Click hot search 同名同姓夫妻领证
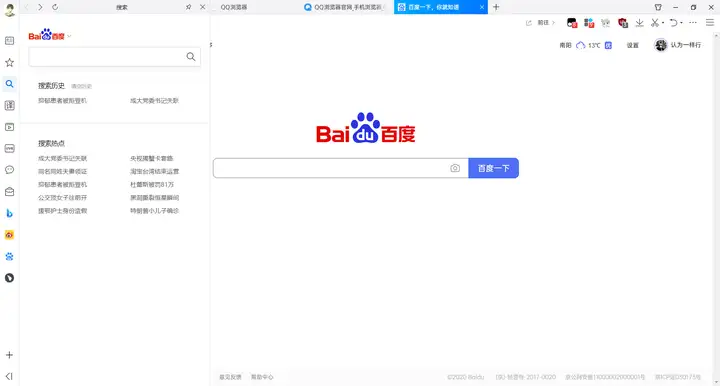Image resolution: width=720 pixels, height=386 pixels. pos(62,171)
